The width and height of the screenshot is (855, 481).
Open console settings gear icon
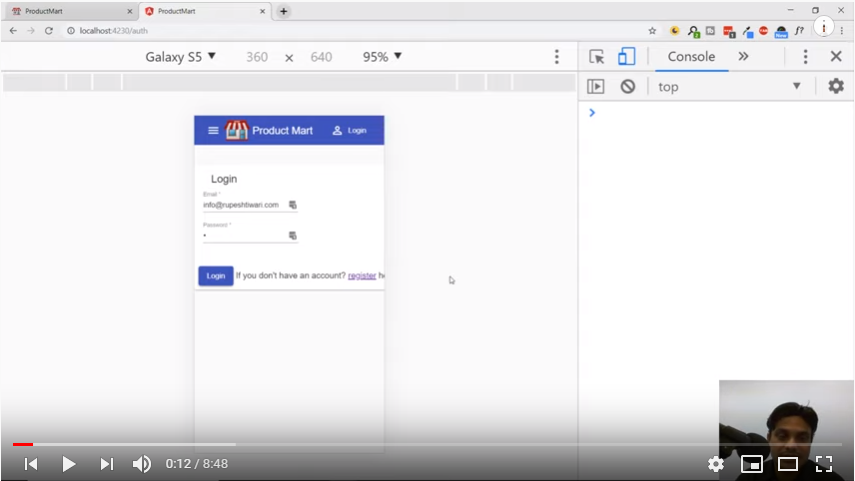tap(836, 87)
